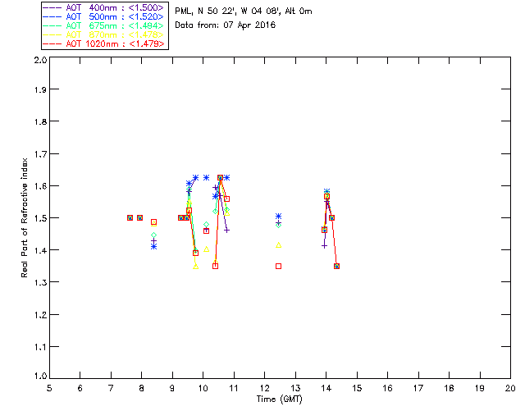The width and height of the screenshot is (525, 420).
Task: Click the 'Real Part of Refractive index' axis title
Action: [25, 218]
